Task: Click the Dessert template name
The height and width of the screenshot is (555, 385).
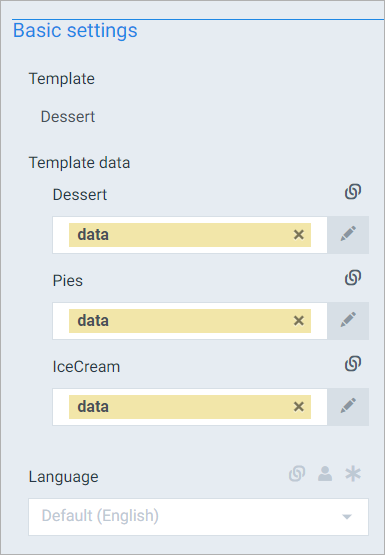Action: 68,117
